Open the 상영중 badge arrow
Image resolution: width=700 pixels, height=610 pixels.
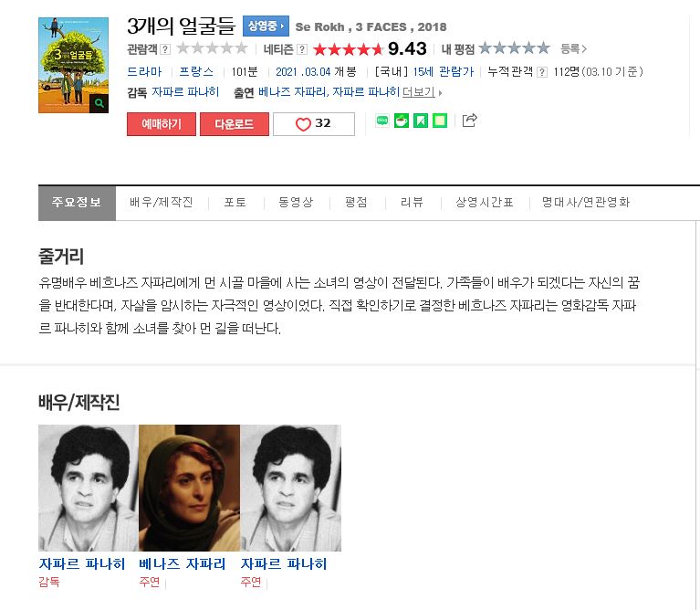(x=266, y=26)
